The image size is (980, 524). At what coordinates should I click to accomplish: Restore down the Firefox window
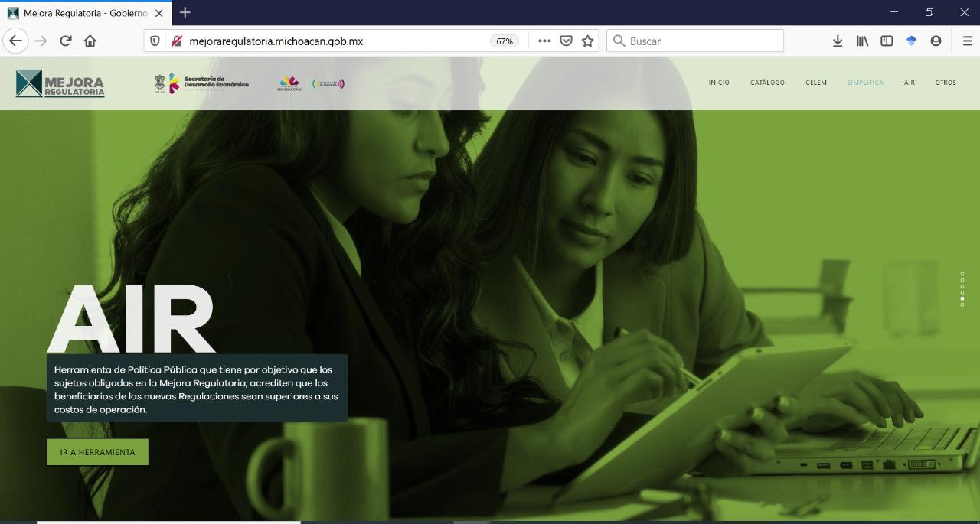[x=929, y=12]
